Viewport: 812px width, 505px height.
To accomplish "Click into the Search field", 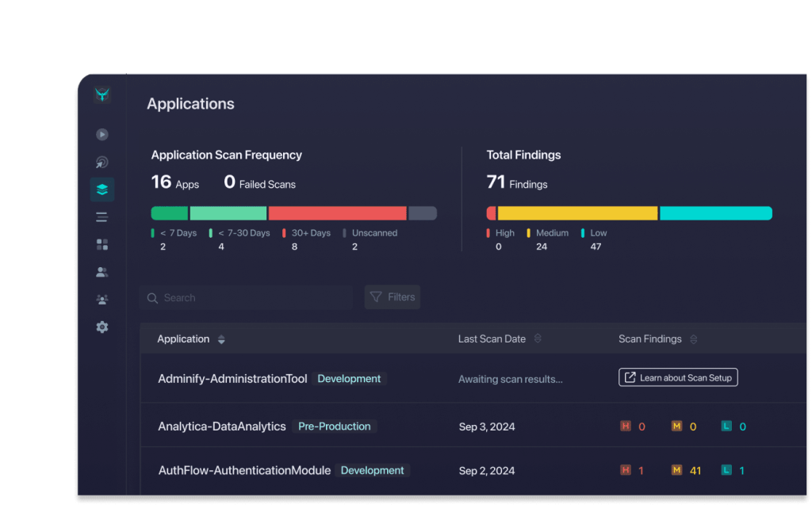I will [x=246, y=298].
